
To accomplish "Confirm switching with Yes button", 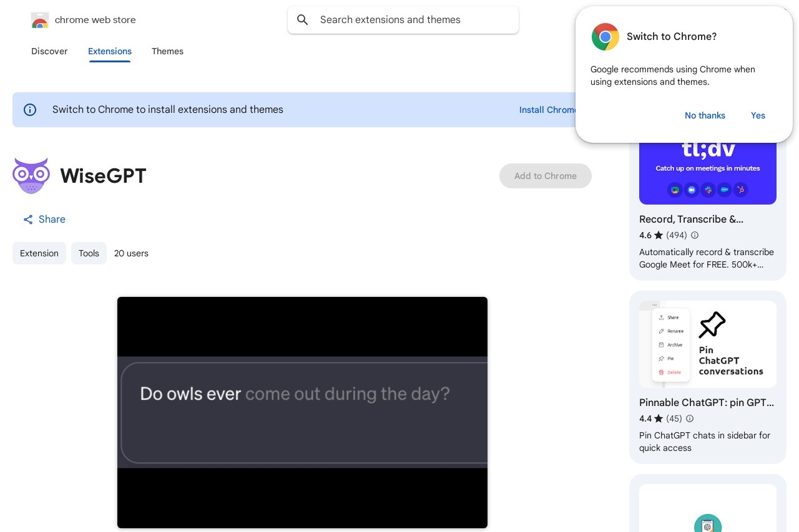I will [x=758, y=115].
